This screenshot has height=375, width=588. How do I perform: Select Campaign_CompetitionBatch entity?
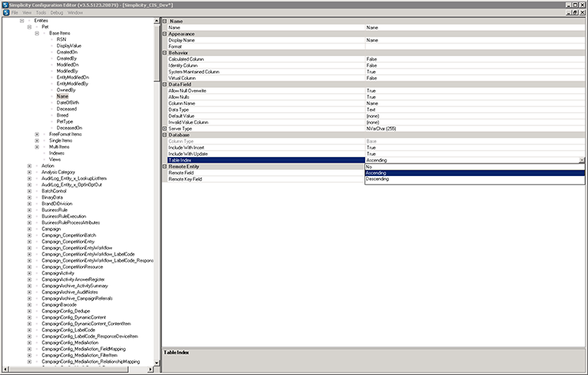pyautogui.click(x=69, y=235)
